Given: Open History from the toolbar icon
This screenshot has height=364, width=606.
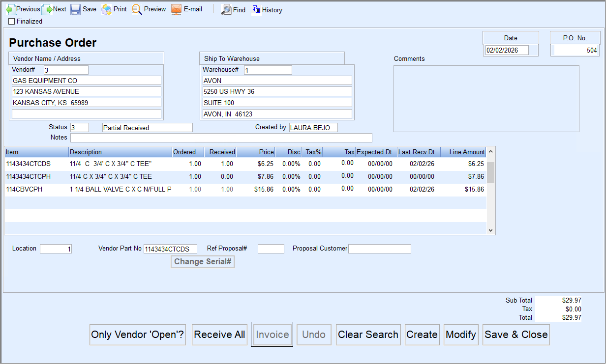Looking at the screenshot, I should (256, 10).
